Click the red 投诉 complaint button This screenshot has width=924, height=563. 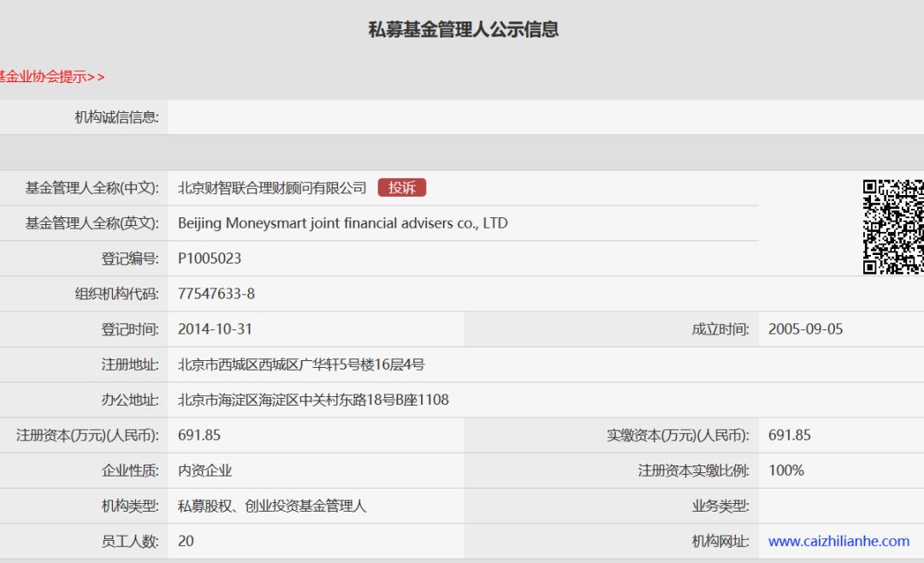402,187
